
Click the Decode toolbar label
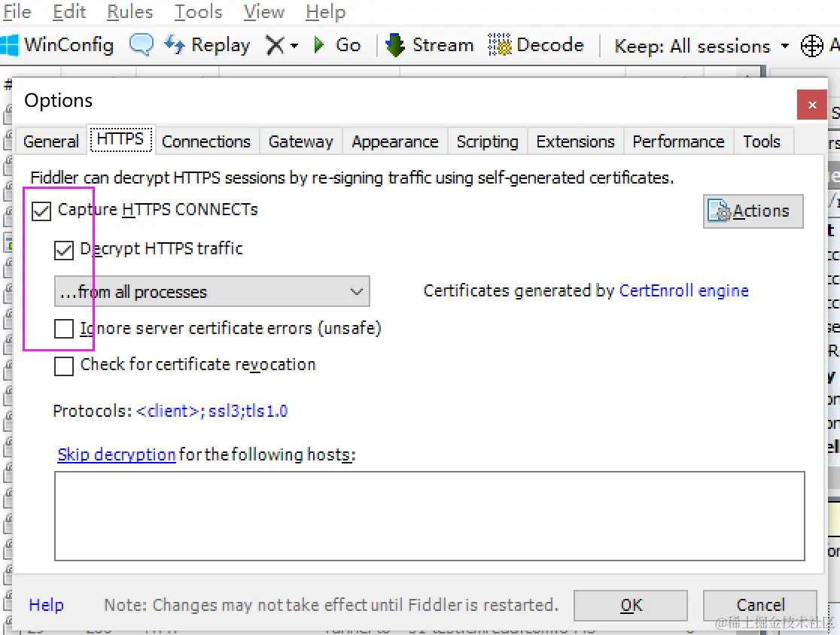click(x=549, y=45)
